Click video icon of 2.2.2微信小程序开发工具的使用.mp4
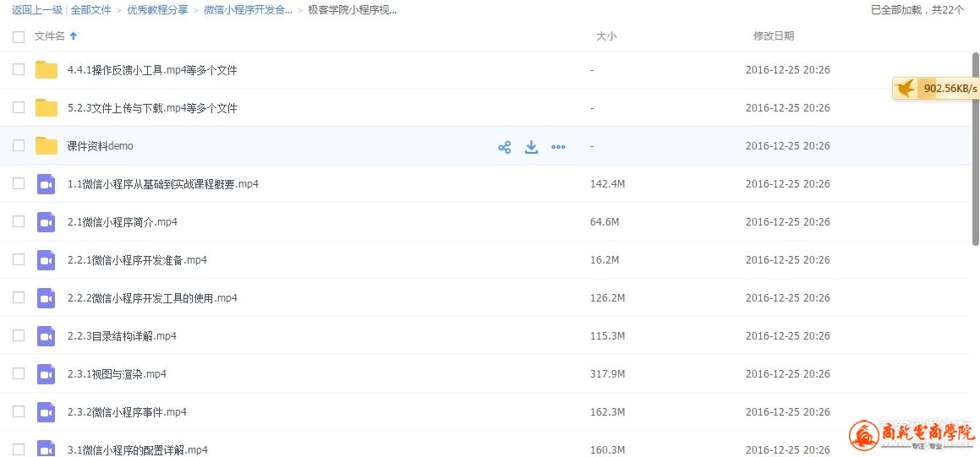Screen dimensions: 980x457 click(47, 298)
